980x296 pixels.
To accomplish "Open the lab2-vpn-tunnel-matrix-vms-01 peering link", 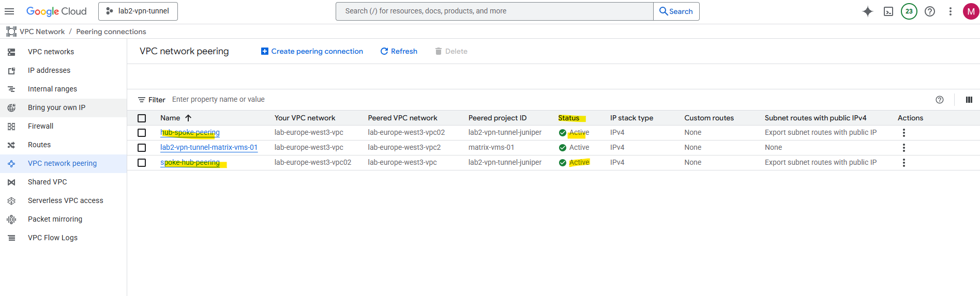I will click(209, 147).
